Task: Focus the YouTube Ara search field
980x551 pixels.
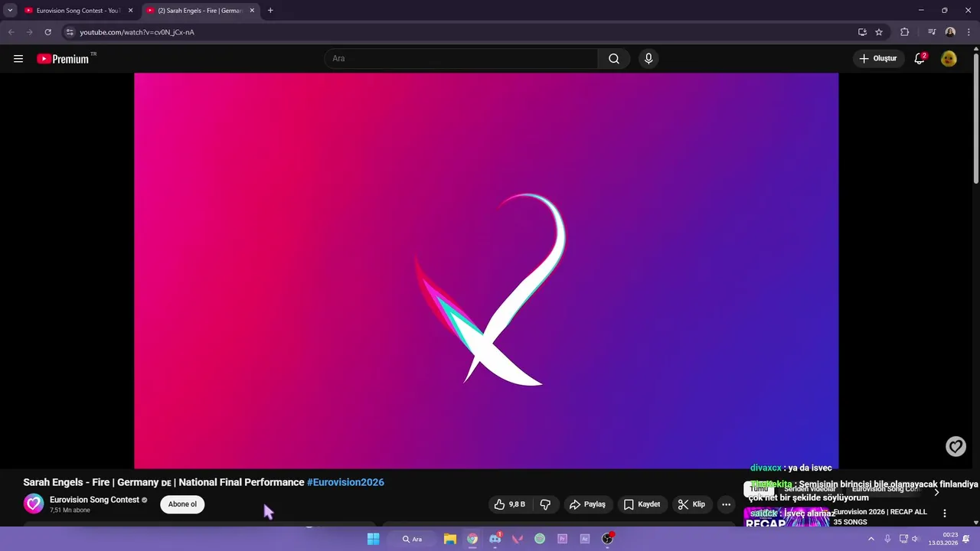Action: 462,59
